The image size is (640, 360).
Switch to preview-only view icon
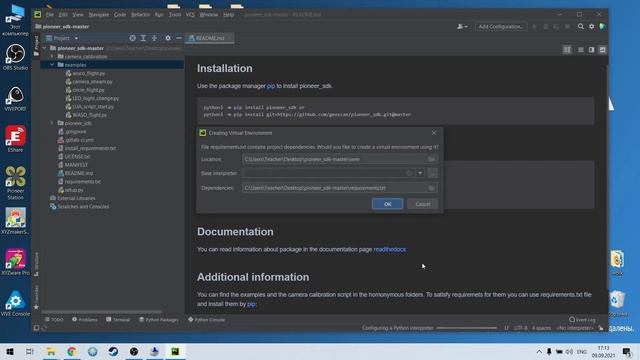click(602, 50)
